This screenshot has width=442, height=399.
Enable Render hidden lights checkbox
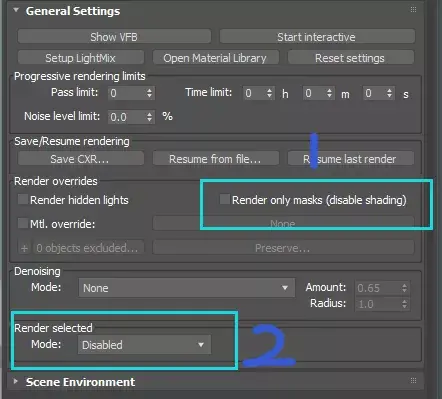point(23,199)
